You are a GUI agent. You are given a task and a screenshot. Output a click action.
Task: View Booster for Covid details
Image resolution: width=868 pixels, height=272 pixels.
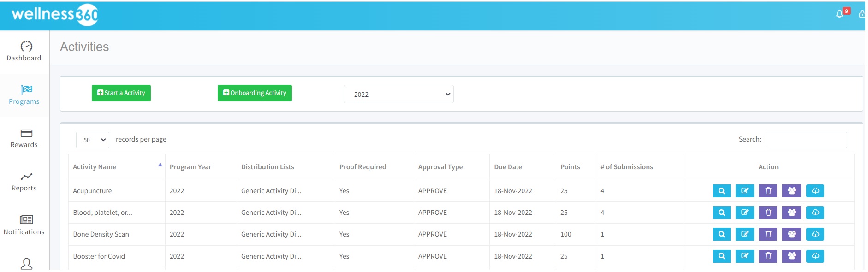(x=722, y=256)
